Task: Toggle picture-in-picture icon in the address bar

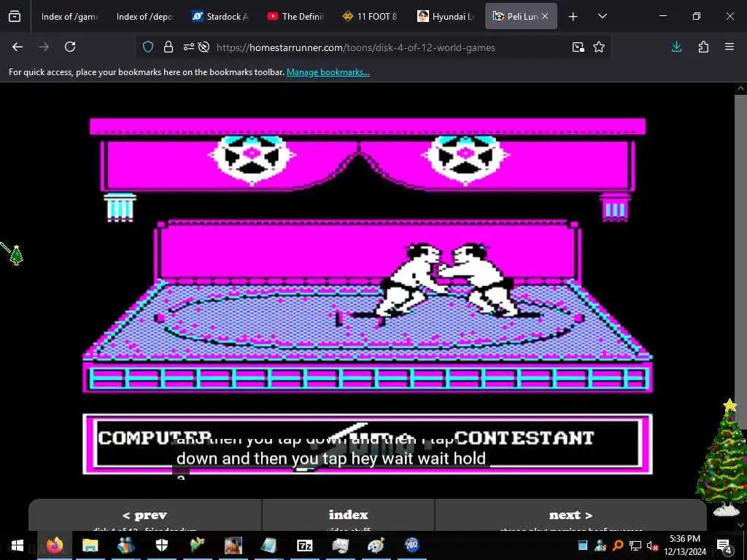Action: [x=578, y=47]
